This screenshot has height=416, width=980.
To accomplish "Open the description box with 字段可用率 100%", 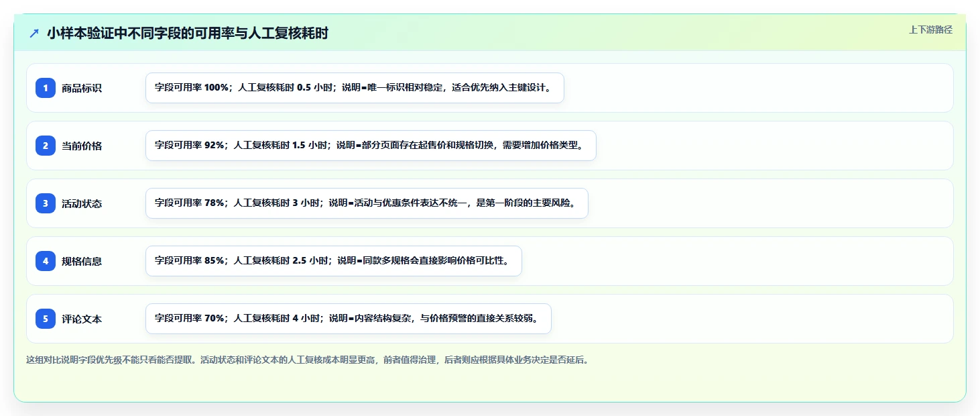I will [355, 88].
